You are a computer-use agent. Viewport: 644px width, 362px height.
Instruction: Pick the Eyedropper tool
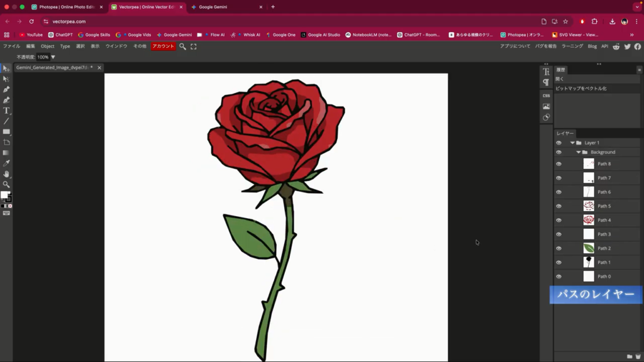6,163
